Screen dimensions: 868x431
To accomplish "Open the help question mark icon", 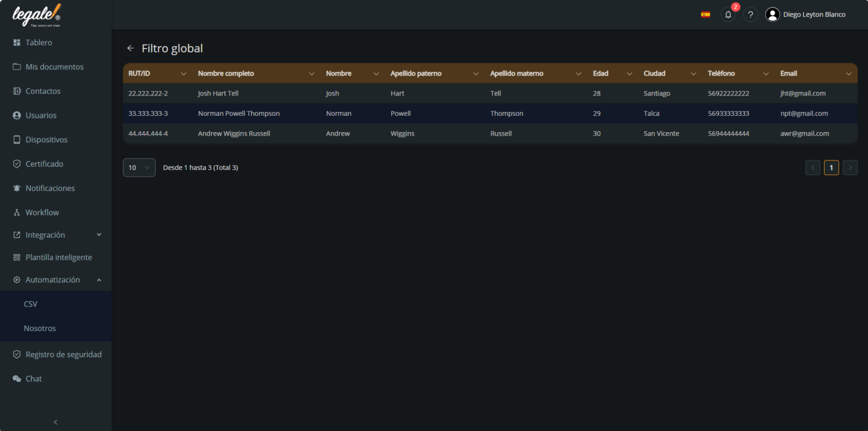I will (750, 14).
